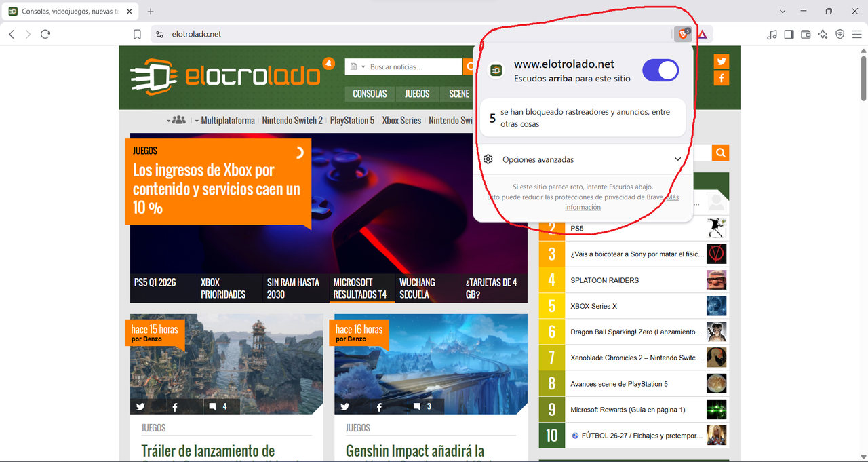868x462 pixels.
Task: Share the 15-hours-ago article on Twitter
Action: pos(140,406)
